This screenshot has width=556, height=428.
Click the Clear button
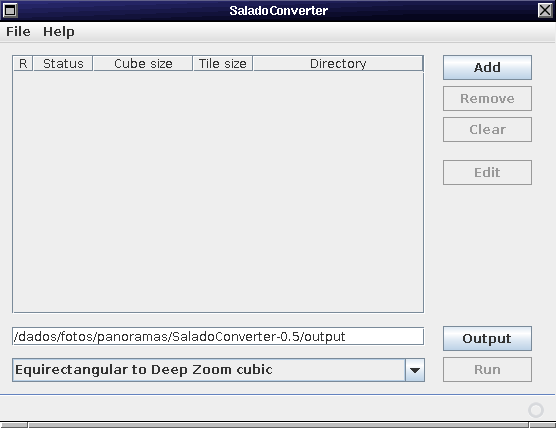[487, 129]
